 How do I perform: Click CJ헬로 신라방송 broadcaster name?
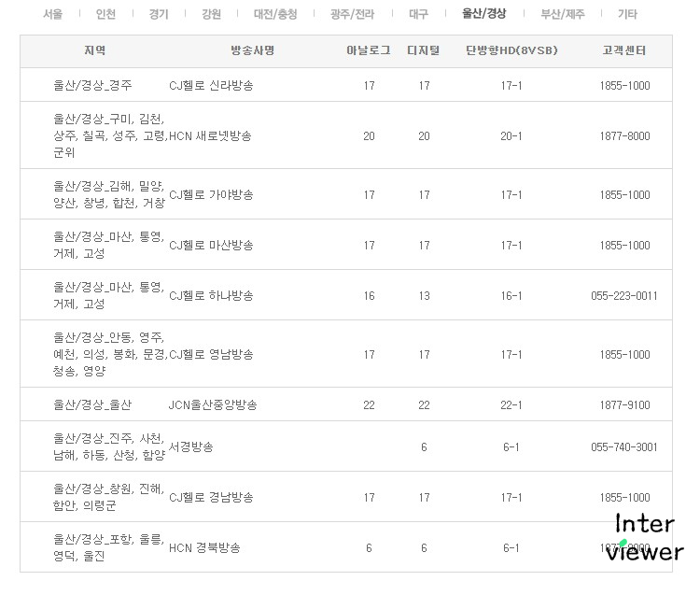(x=211, y=85)
